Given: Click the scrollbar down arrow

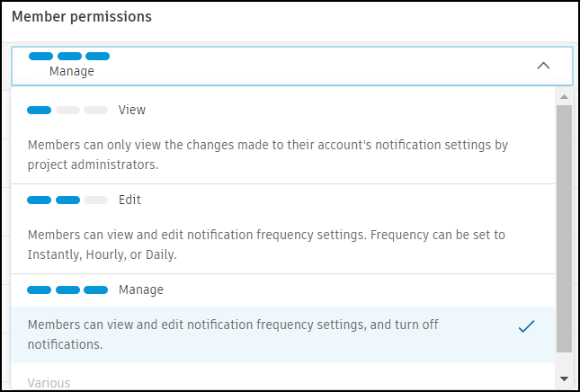Looking at the screenshot, I should pyautogui.click(x=564, y=379).
